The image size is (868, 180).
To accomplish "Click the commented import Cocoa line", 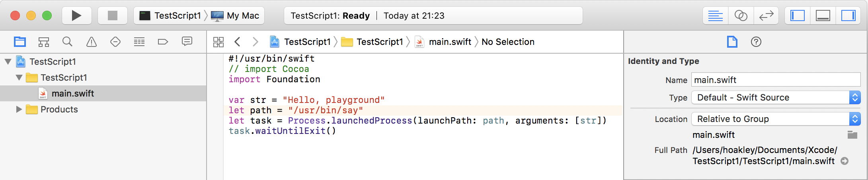I will pos(269,69).
